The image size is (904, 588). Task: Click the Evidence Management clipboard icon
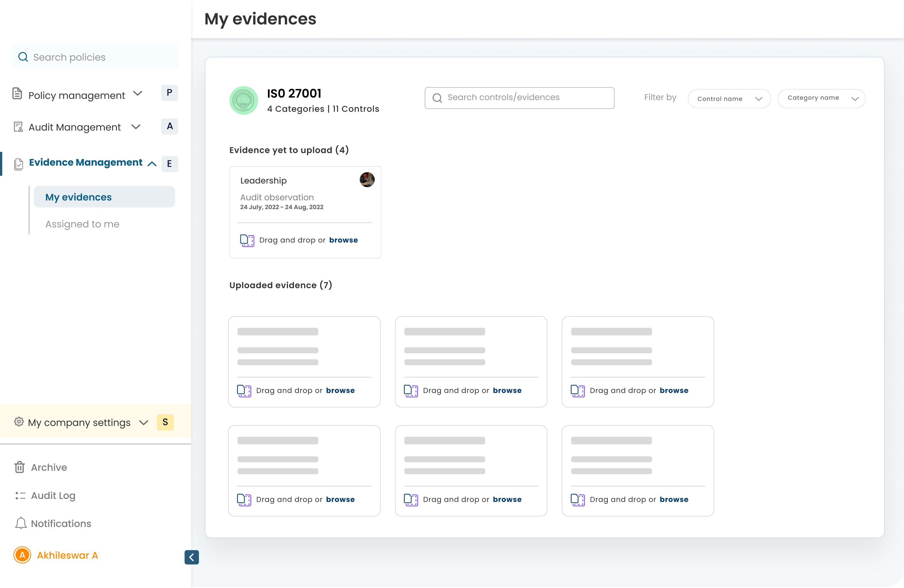pyautogui.click(x=18, y=164)
